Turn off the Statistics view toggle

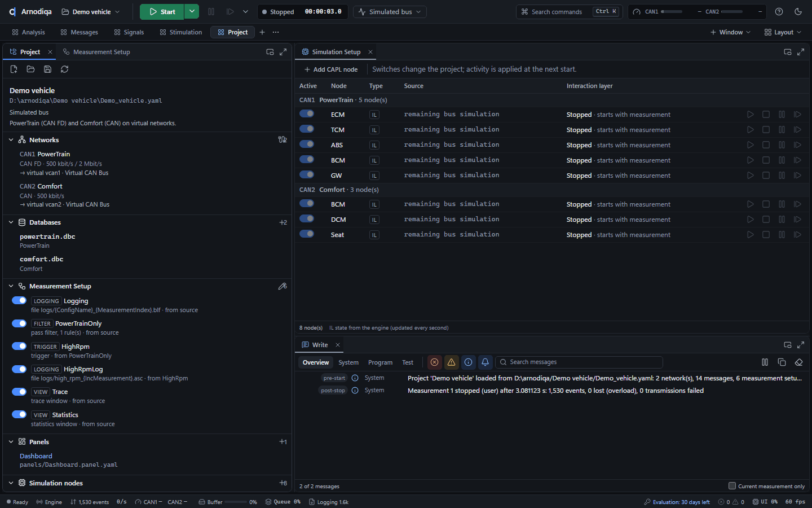[19, 415]
